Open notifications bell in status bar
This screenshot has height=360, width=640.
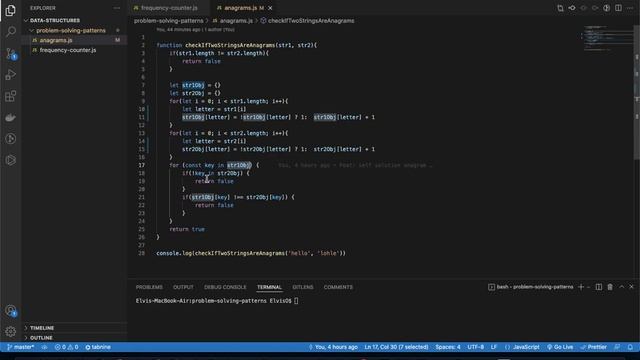pos(630,347)
